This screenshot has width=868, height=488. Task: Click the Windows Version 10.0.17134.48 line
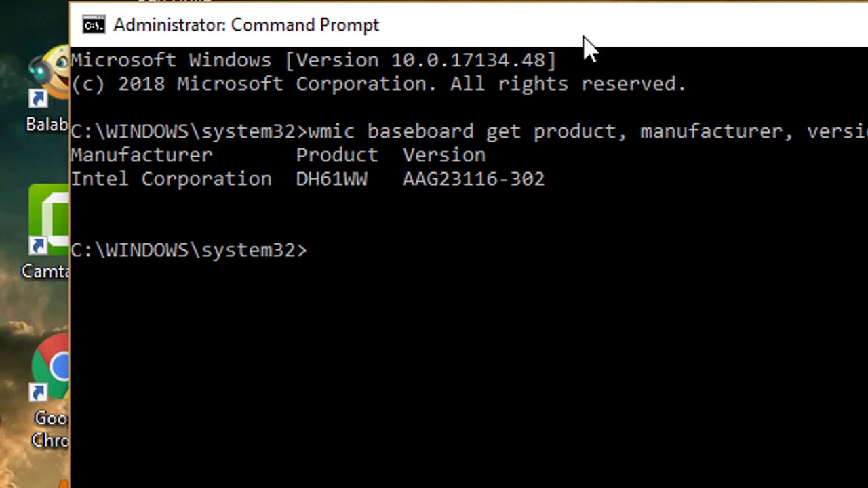(x=313, y=60)
